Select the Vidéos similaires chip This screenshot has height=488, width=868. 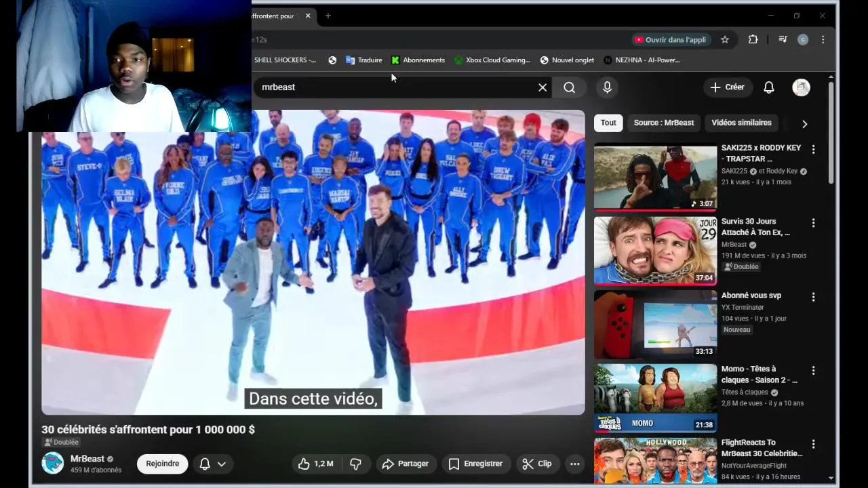(741, 123)
